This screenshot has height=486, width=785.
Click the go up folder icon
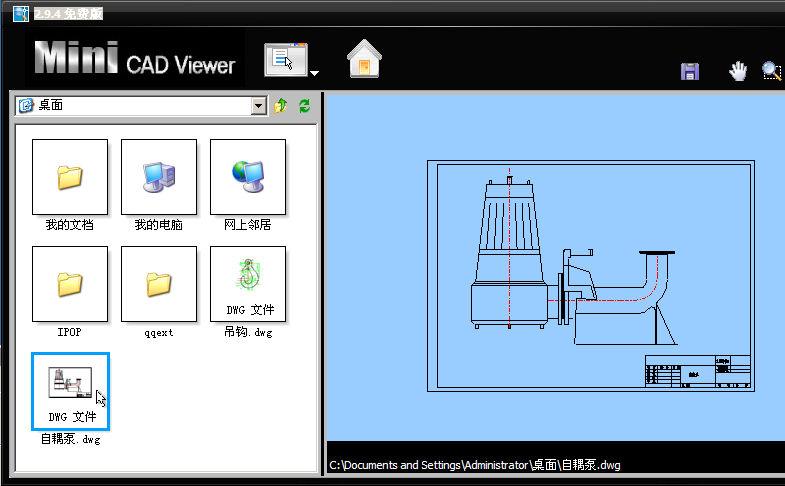pyautogui.click(x=281, y=105)
